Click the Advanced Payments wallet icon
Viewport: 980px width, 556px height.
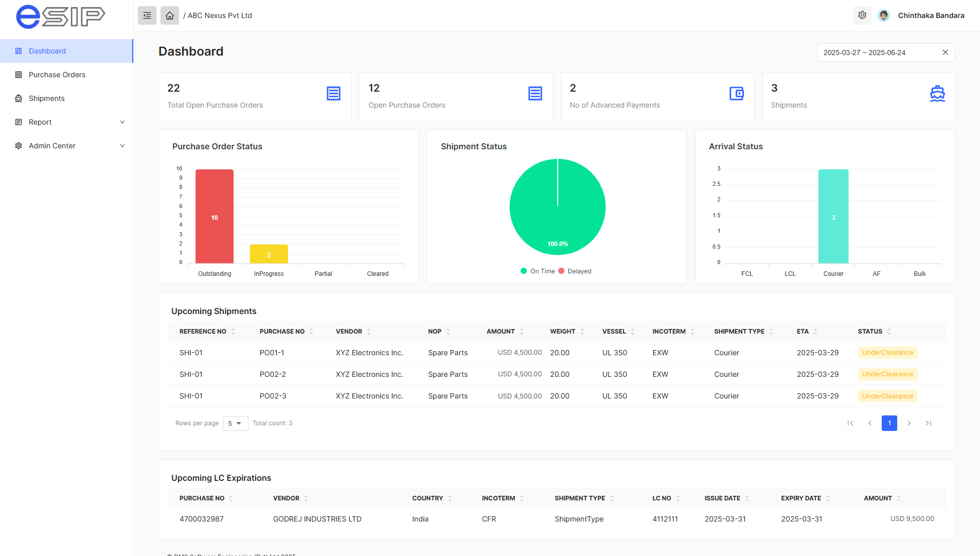737,94
